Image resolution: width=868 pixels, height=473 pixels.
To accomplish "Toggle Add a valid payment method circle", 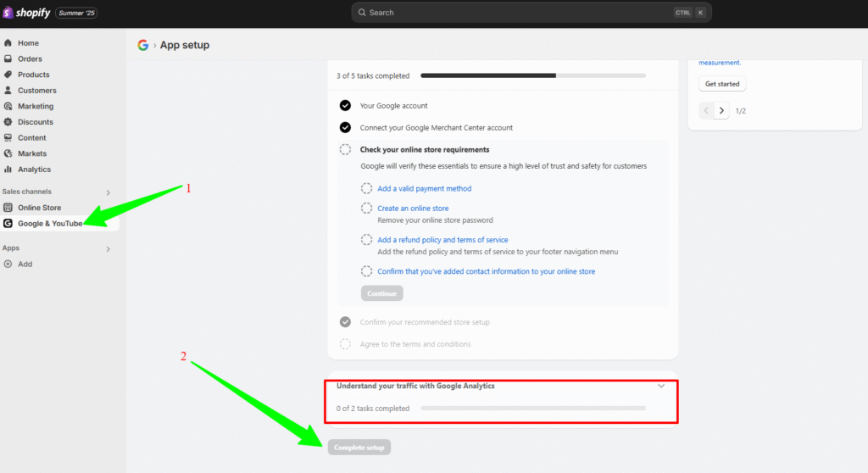I will (366, 188).
